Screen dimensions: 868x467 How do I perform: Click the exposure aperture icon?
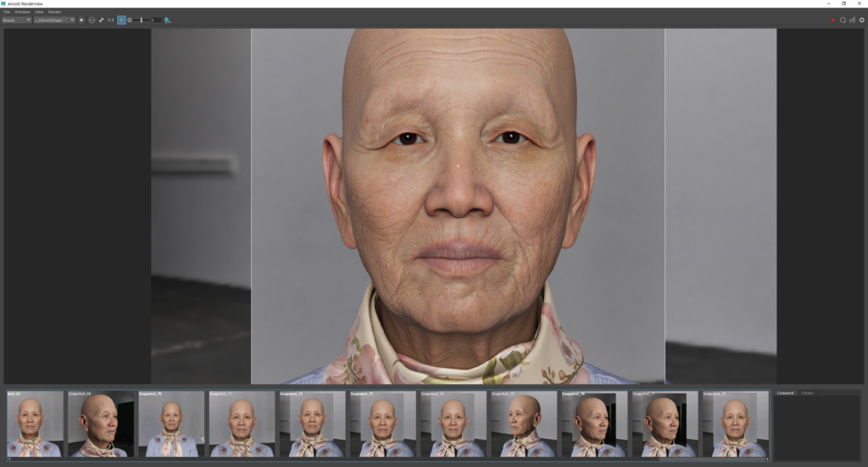click(x=130, y=20)
